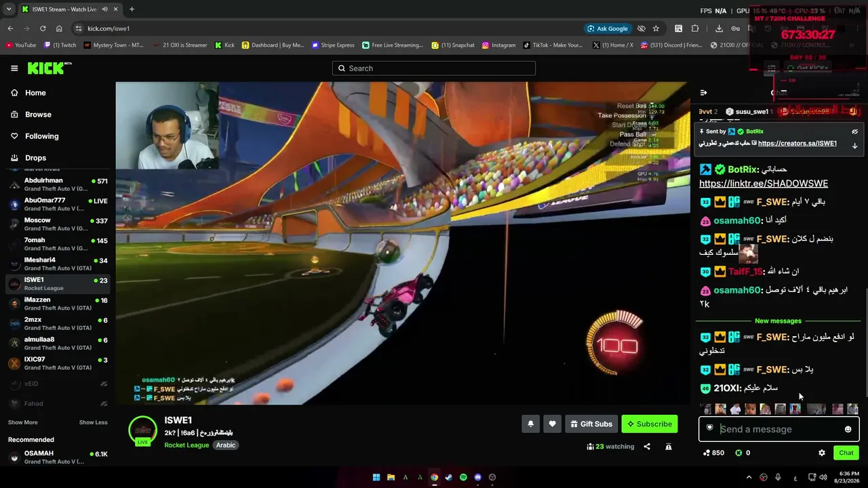Click the Kick logo
This screenshot has width=868, height=488.
(x=50, y=68)
